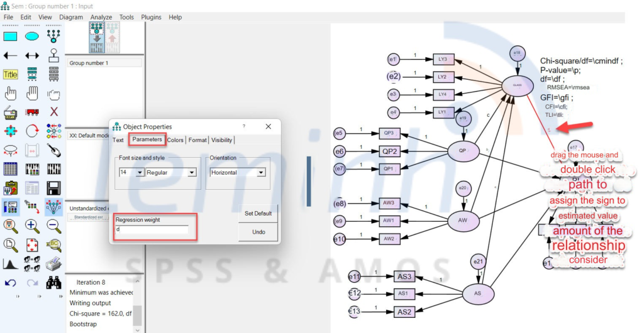Viewport: 644px width, 333px height.
Task: Click the binoculars search icon
Action: (x=54, y=283)
